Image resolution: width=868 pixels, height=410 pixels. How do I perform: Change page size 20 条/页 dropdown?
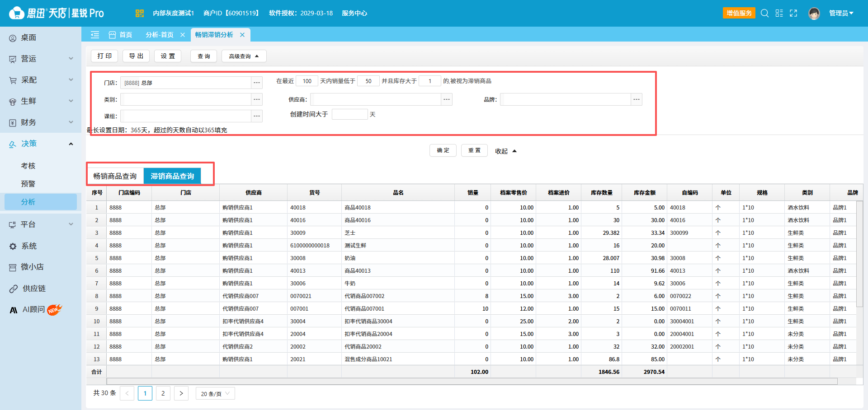[x=215, y=393]
